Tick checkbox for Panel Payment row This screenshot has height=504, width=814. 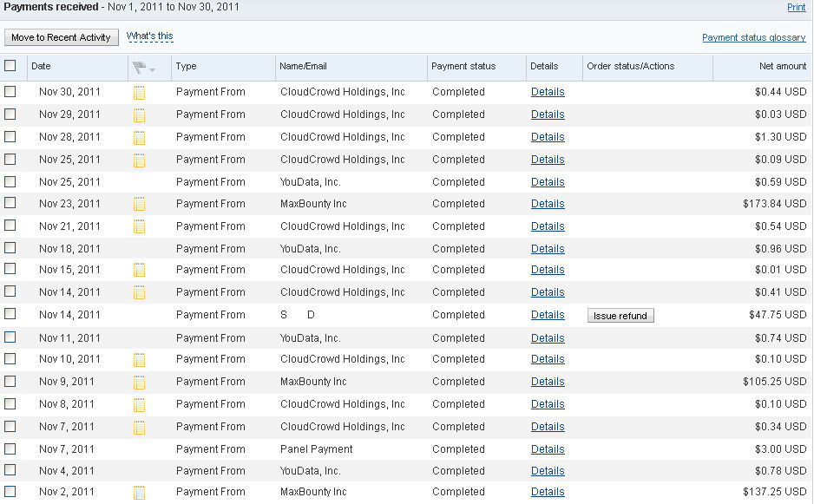pos(10,448)
